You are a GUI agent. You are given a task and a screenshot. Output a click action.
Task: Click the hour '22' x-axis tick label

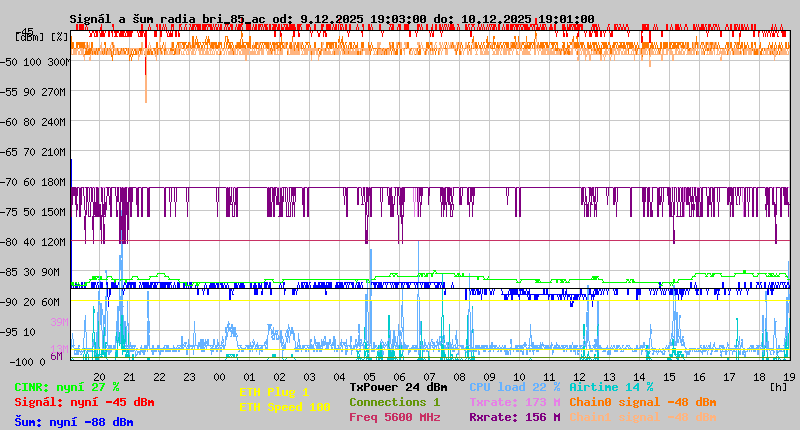(x=159, y=377)
